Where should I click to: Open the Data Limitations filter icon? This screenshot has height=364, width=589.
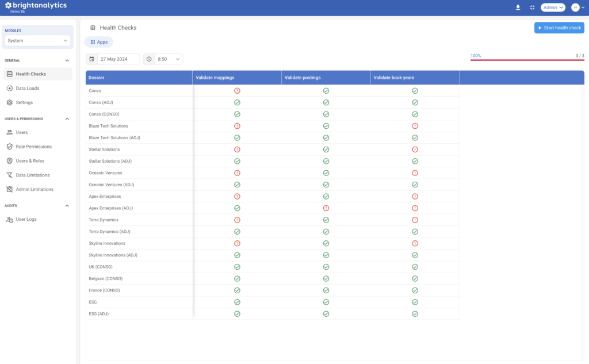tap(10, 175)
